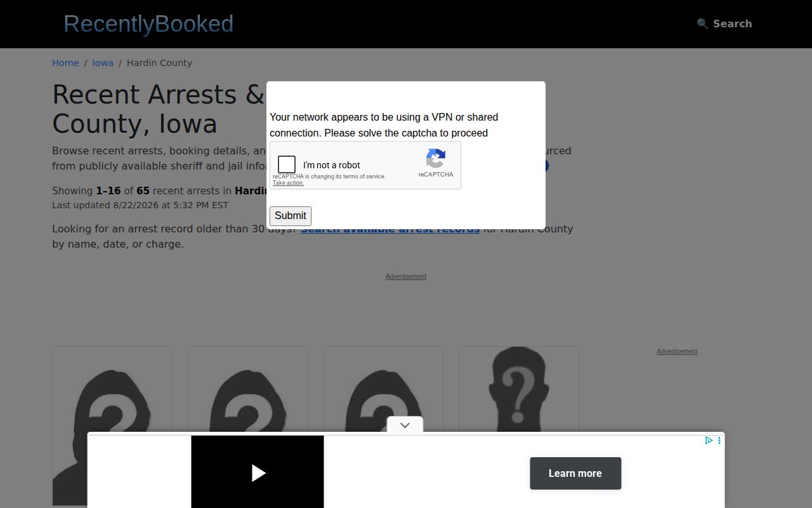Play the video in the bottom ad
This screenshot has height=508, width=812.
pos(258,472)
